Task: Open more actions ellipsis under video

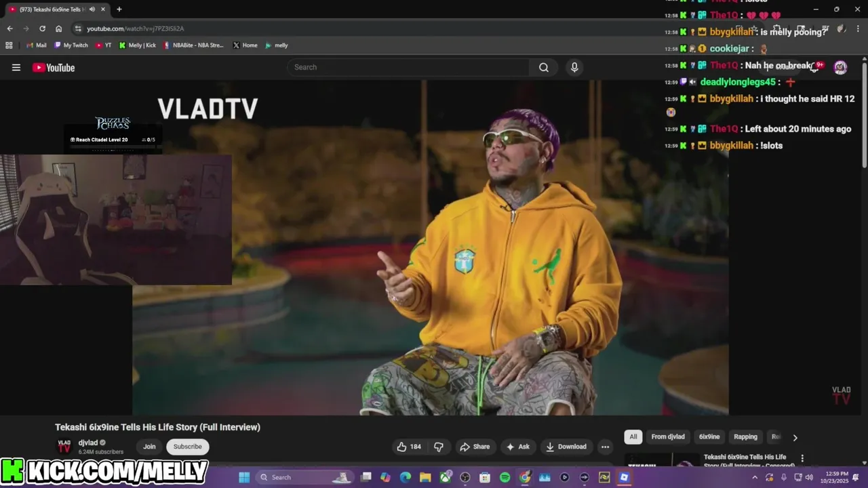Action: pos(605,447)
